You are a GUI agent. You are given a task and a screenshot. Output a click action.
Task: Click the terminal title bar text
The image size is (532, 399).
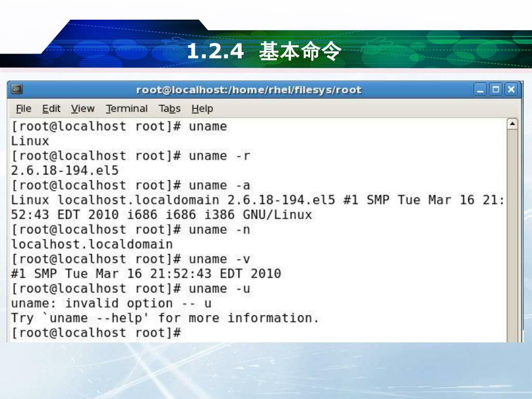tap(249, 90)
